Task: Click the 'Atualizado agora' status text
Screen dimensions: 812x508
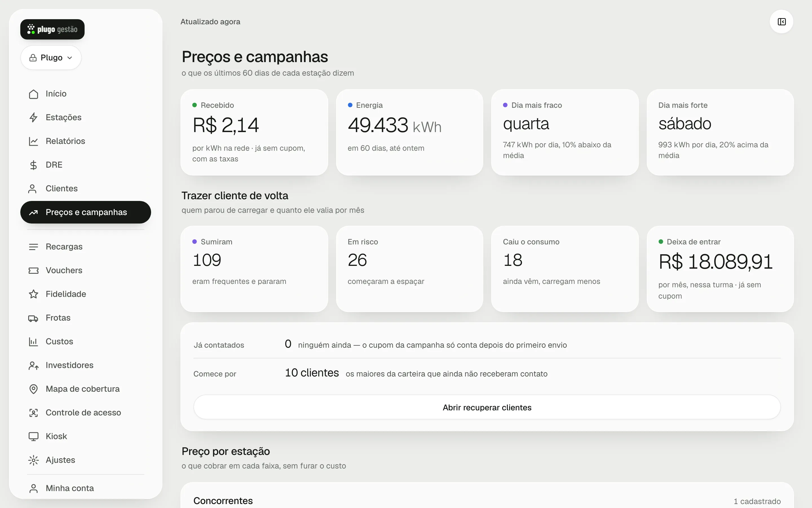Action: coord(210,21)
